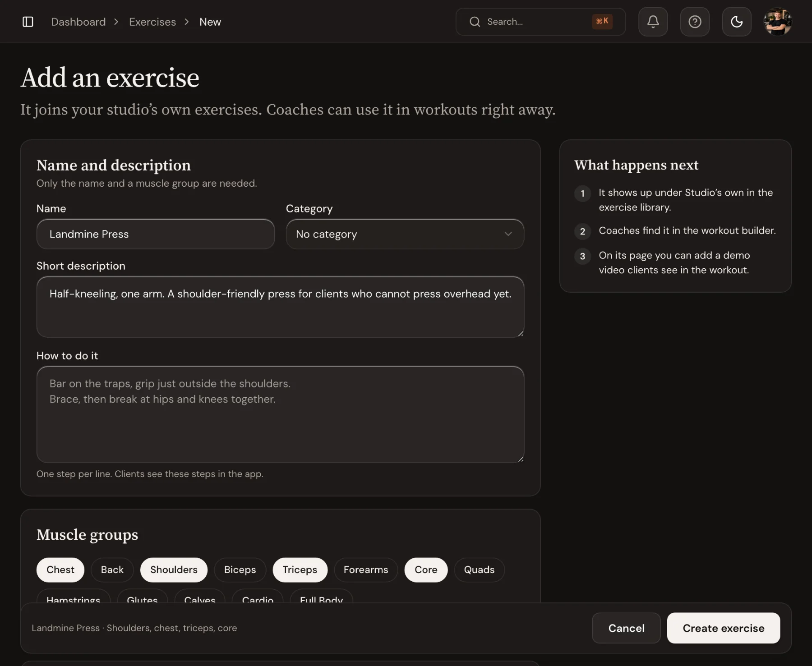
Task: Edit the Name field with Landmine Press
Action: pyautogui.click(x=156, y=234)
